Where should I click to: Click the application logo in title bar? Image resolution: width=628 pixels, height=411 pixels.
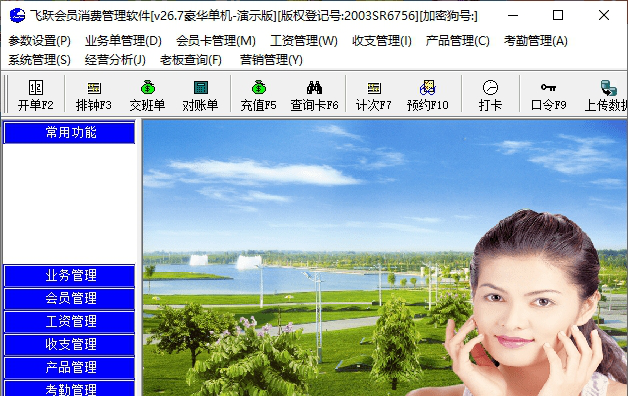17,16
